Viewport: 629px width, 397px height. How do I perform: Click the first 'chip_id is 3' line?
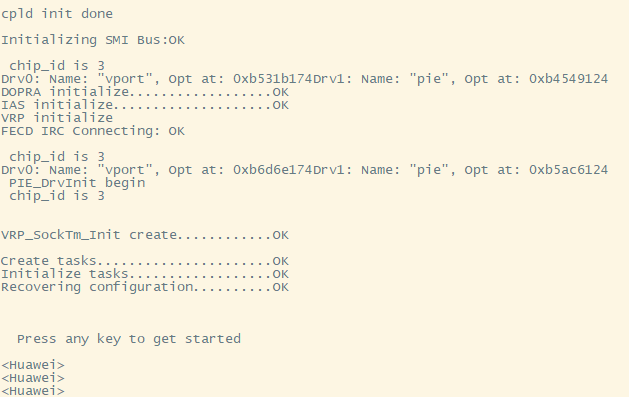point(57,66)
